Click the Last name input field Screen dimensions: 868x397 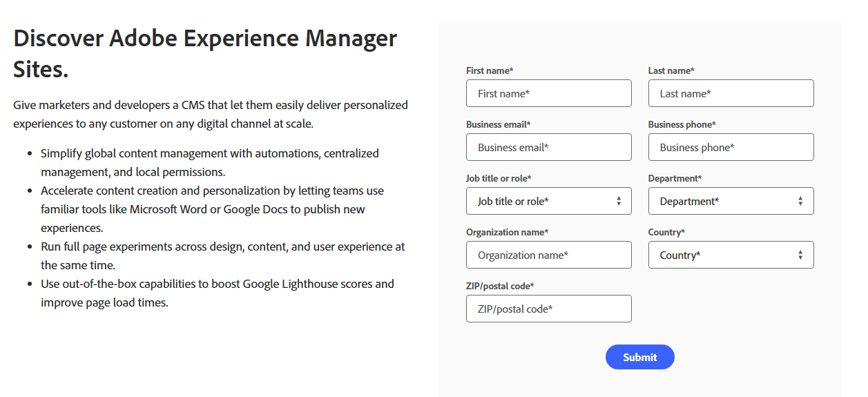(x=731, y=93)
